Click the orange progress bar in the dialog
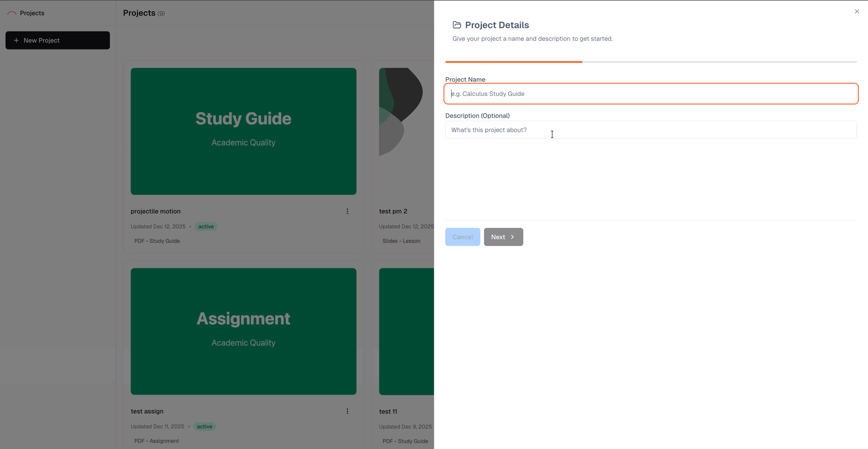868x449 pixels. coord(513,62)
